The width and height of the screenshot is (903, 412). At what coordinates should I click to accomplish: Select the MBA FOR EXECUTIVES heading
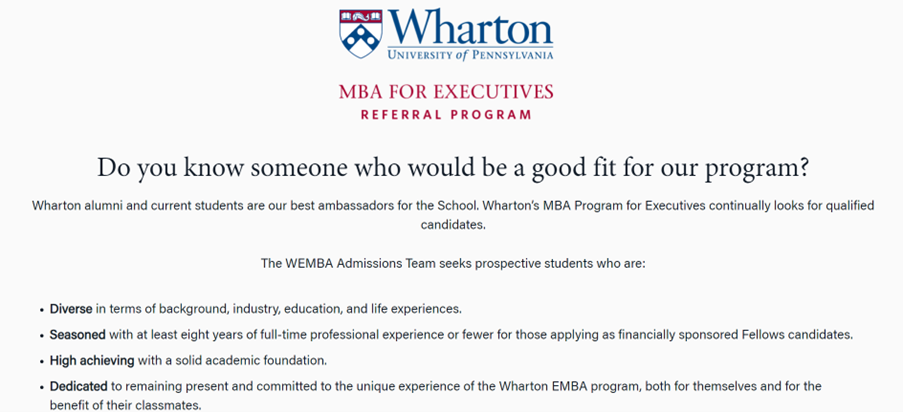click(446, 92)
